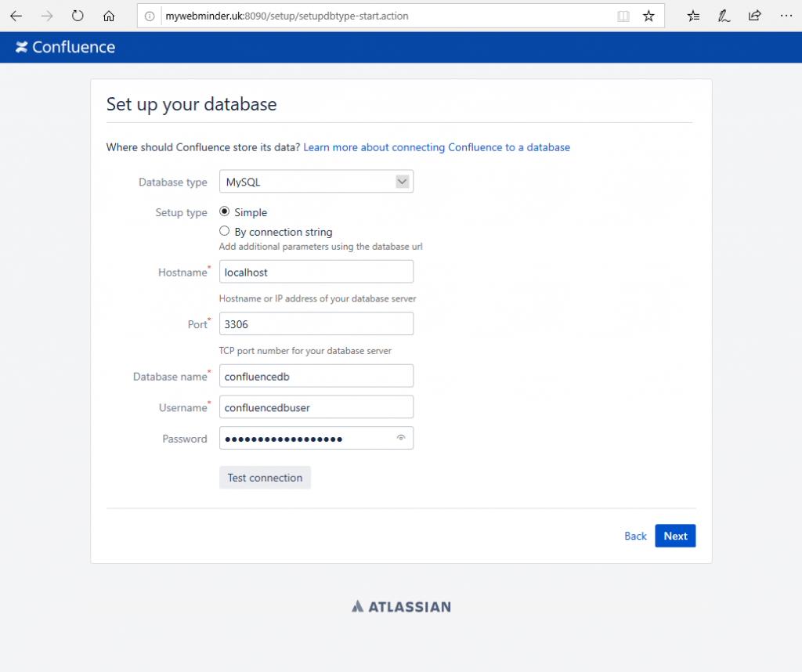
Task: Add notes with the pen icon
Action: (x=724, y=16)
